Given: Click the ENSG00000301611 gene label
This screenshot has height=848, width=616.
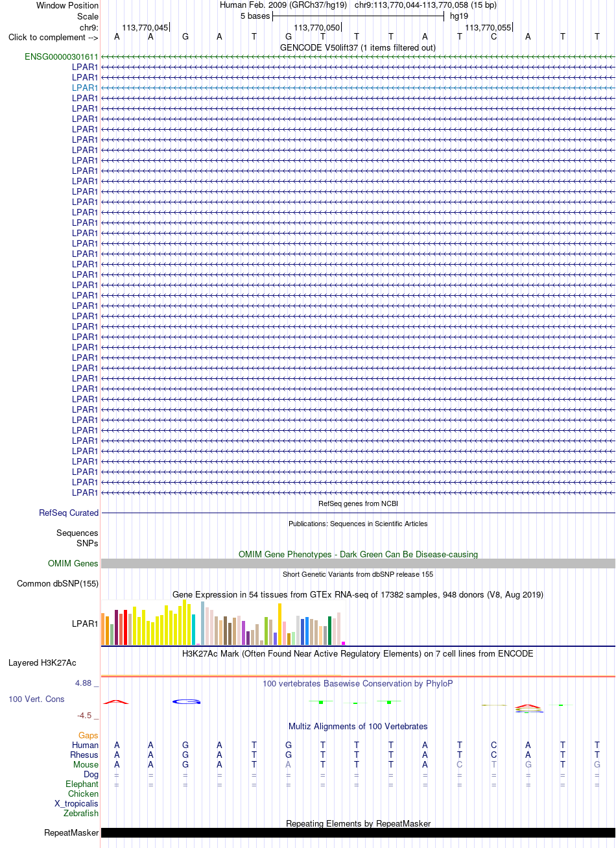Looking at the screenshot, I should point(62,56).
